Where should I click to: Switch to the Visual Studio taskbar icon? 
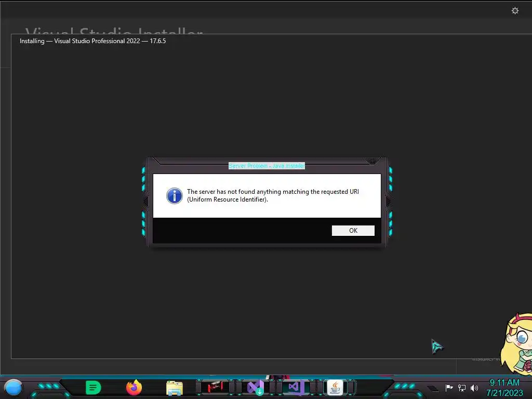(295, 387)
